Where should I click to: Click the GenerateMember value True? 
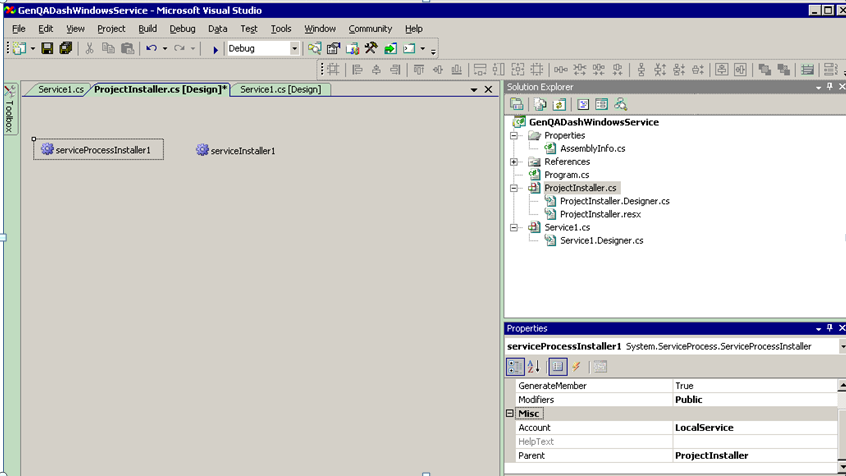684,386
